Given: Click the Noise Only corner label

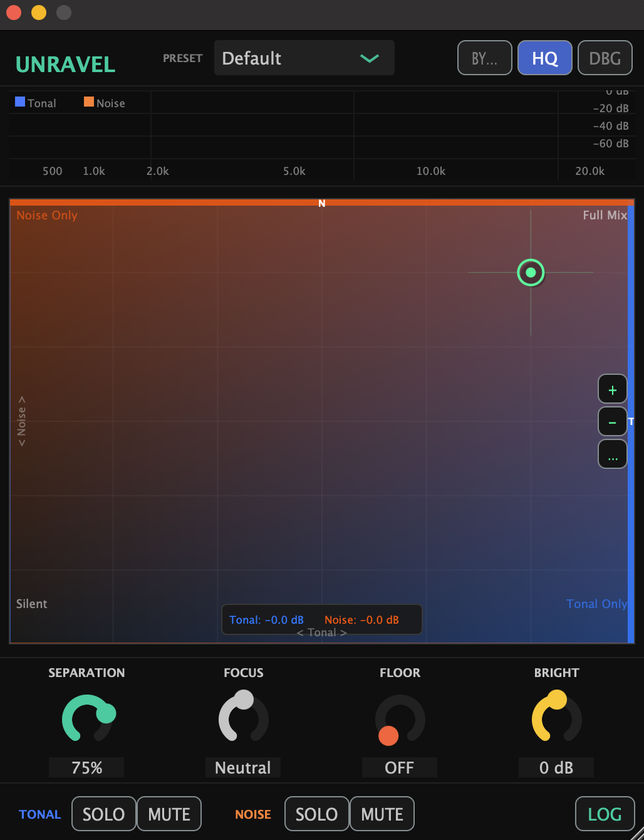Looking at the screenshot, I should click(47, 215).
